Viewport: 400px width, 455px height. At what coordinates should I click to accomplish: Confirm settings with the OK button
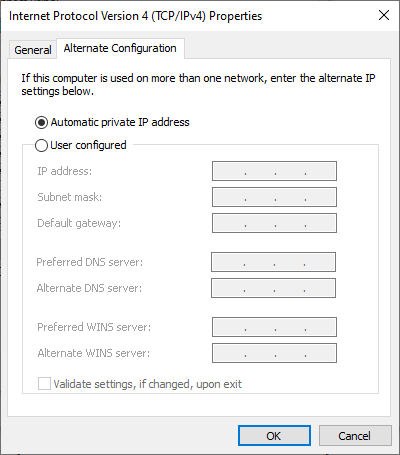(274, 436)
